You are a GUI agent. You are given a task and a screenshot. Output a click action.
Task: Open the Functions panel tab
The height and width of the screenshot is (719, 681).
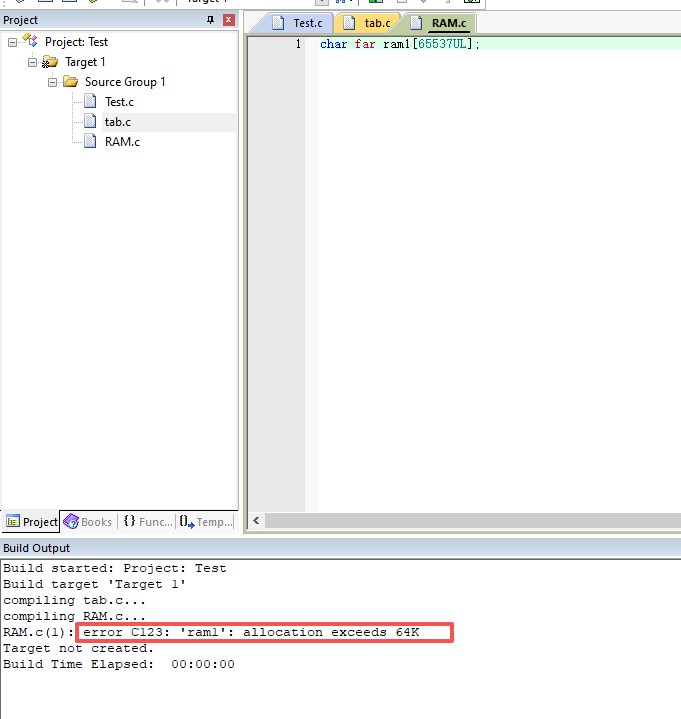pyautogui.click(x=147, y=521)
